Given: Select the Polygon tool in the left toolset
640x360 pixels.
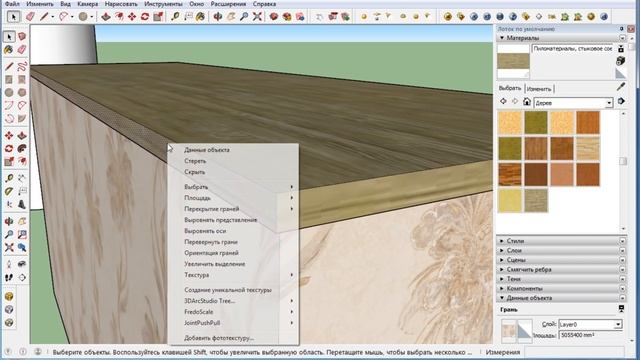Looking at the screenshot, I should click(22, 93).
